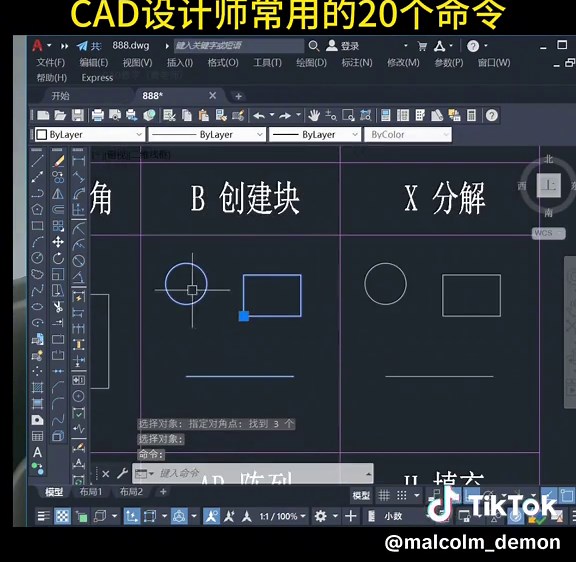This screenshot has width=576, height=562.
Task: Click the command line input field
Action: [x=253, y=473]
